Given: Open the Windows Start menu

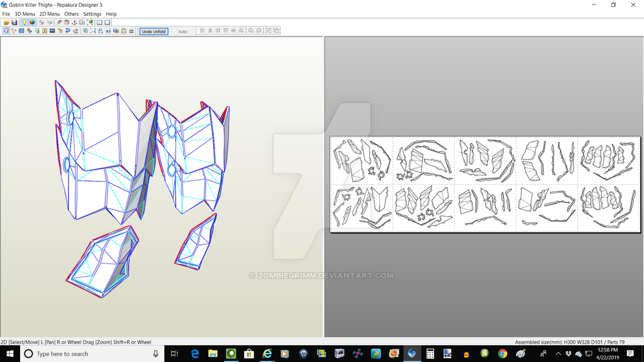Looking at the screenshot, I should click(10, 353).
